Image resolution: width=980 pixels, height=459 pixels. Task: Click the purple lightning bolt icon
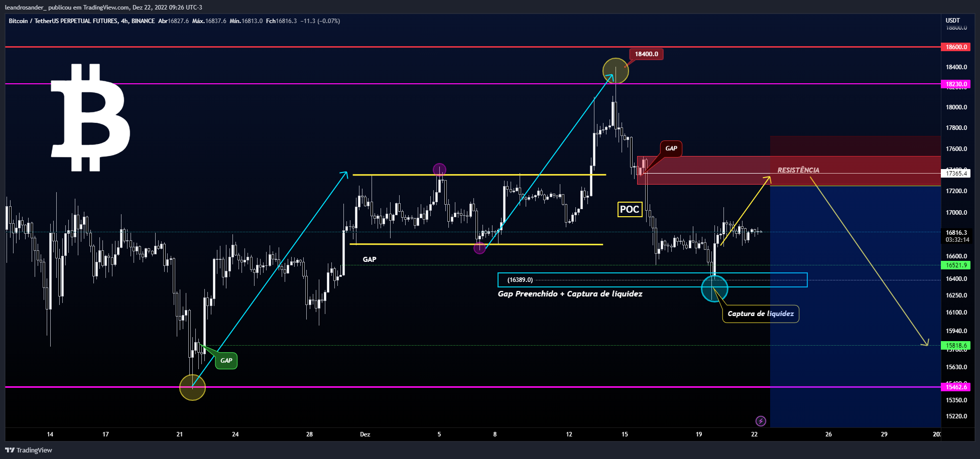point(761,421)
